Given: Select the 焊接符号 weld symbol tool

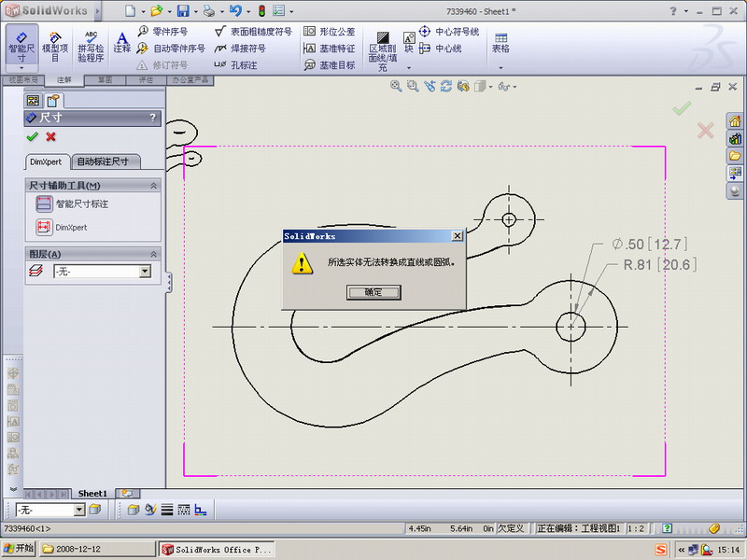Looking at the screenshot, I should coord(240,49).
